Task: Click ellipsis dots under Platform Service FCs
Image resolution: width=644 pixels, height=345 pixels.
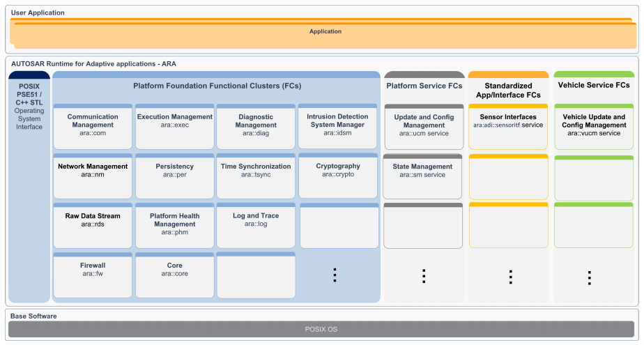Action: click(x=424, y=276)
